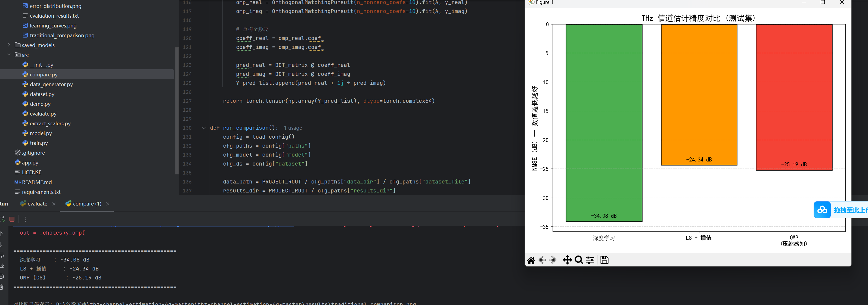Open evaluate.py in project tree

(x=43, y=114)
